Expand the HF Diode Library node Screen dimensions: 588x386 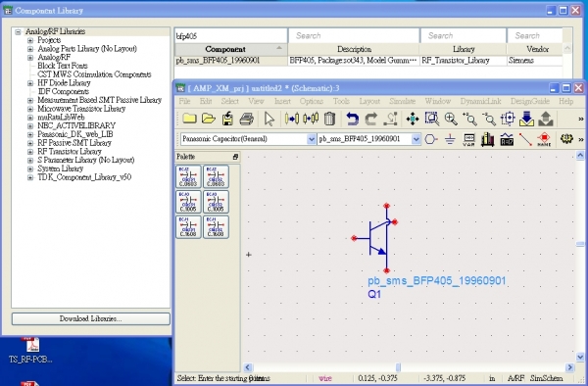pyautogui.click(x=30, y=83)
